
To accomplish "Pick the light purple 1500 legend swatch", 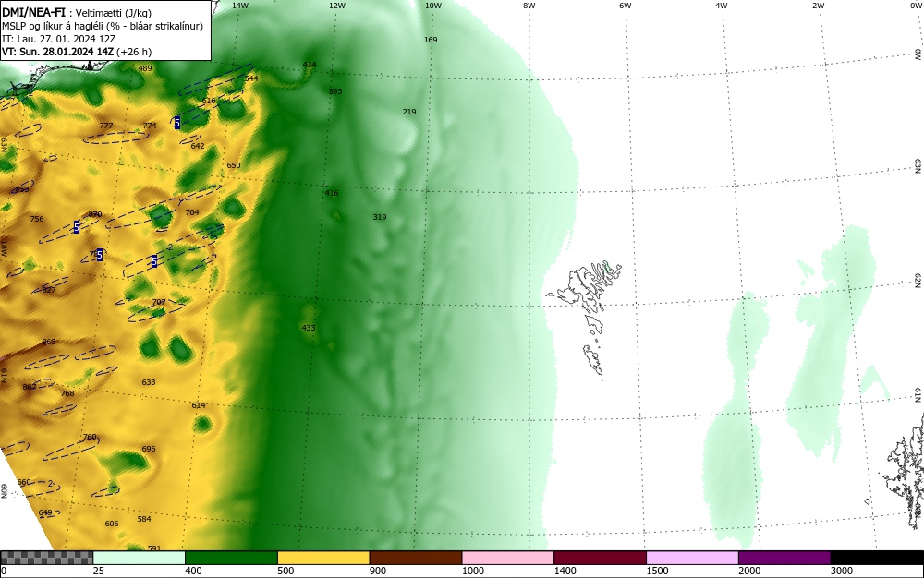I will 692,558.
